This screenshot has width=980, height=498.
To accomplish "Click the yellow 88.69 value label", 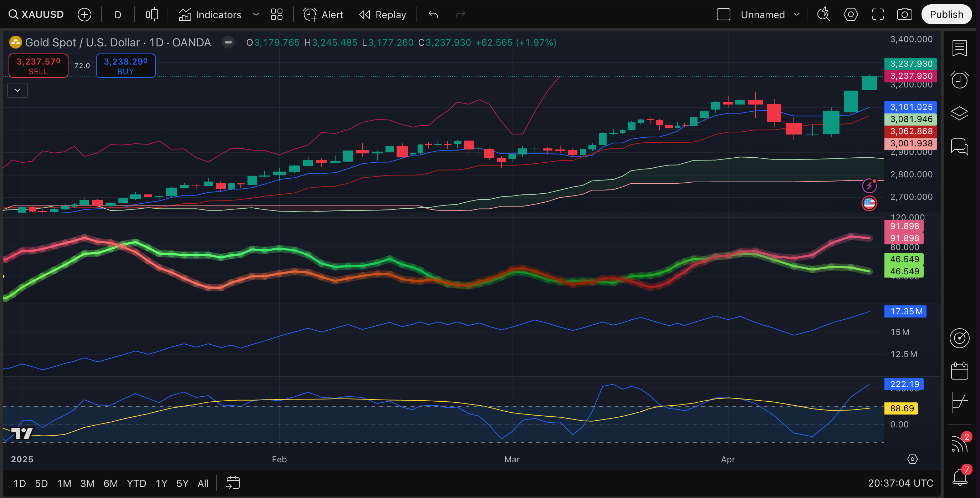I will coord(901,408).
